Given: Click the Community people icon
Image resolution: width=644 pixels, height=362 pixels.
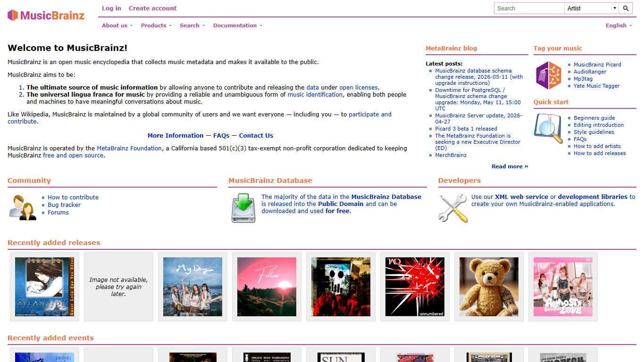Looking at the screenshot, I should tap(23, 207).
